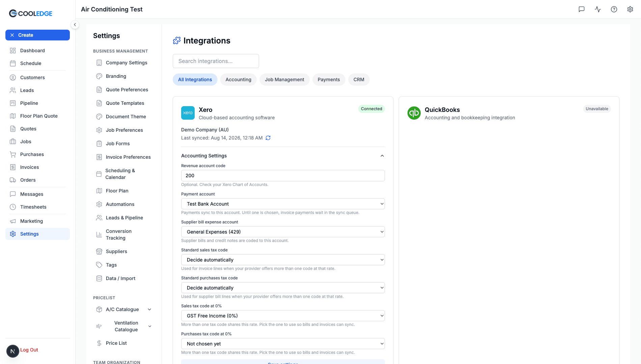Open Sales tax code at 0% dropdown
641x364 pixels.
pos(283,316)
